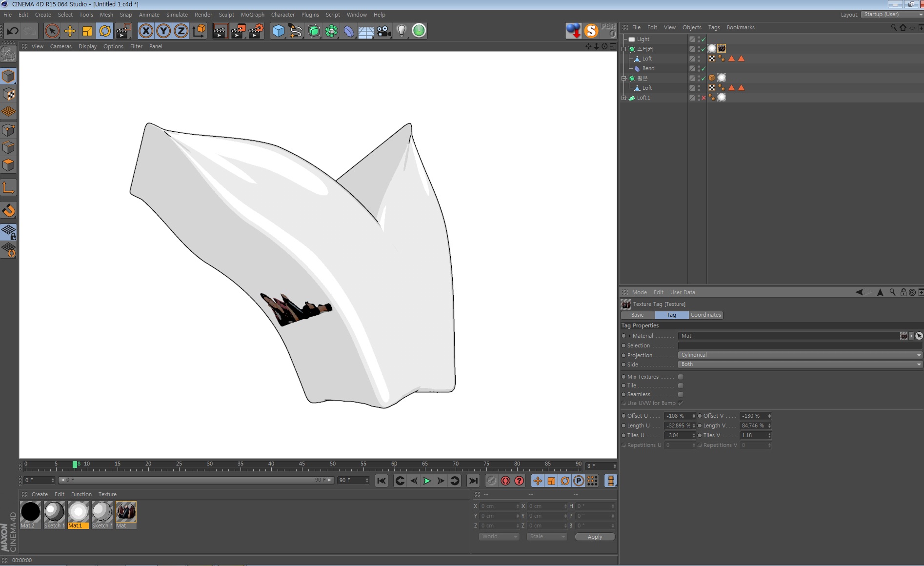Screen dimensions: 924x566
Task: Click Make Editable icon in sidebar
Action: (x=8, y=54)
